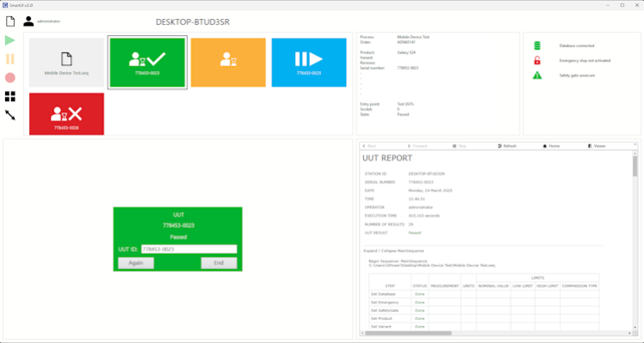644x343 pixels.
Task: Select the orange waiting user tile
Action: (227, 63)
